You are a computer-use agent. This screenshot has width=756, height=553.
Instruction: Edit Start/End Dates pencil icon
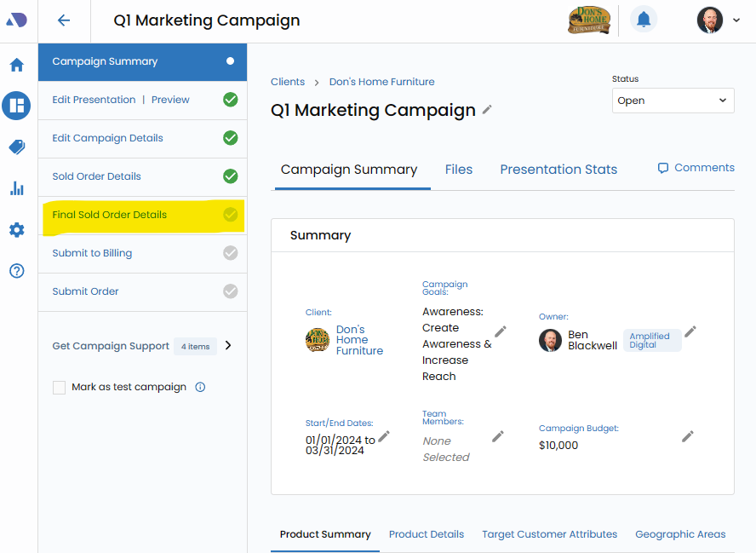click(x=384, y=436)
